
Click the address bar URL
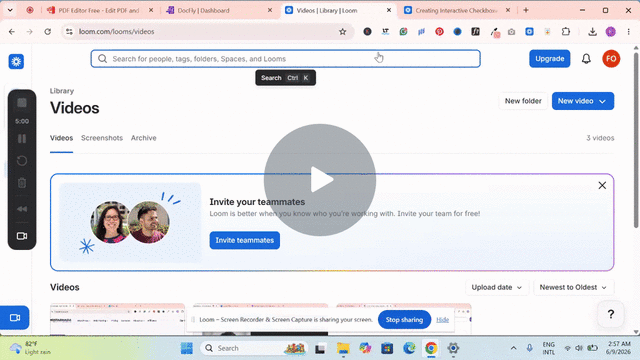tap(117, 31)
